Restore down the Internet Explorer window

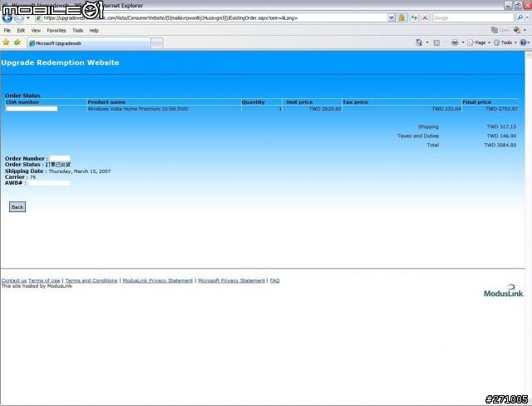[x=517, y=5]
